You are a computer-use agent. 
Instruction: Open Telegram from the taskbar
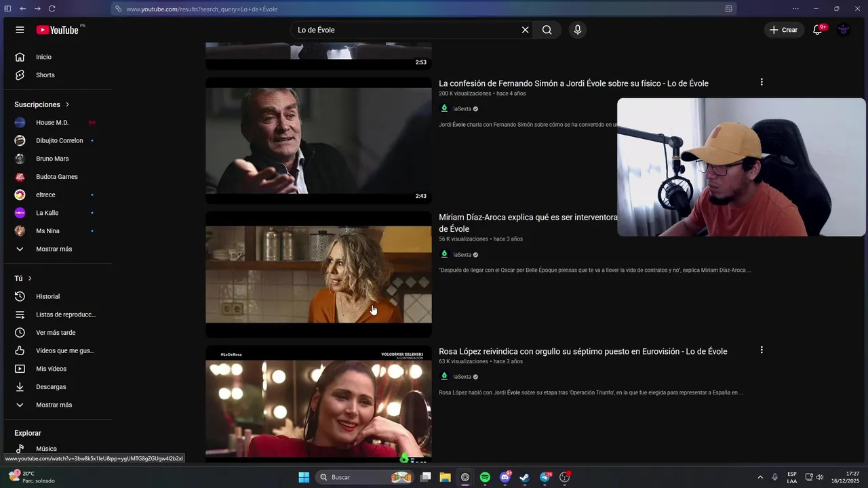545,477
